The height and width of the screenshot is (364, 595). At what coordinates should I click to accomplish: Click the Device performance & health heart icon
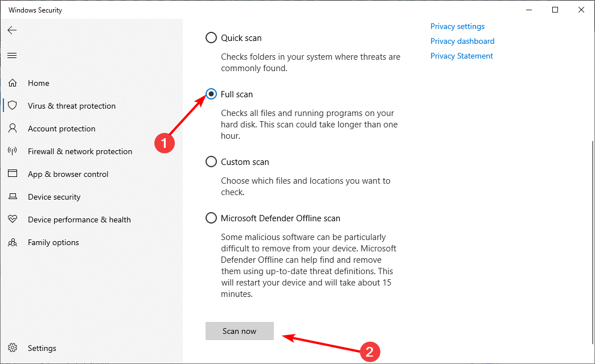pos(13,220)
